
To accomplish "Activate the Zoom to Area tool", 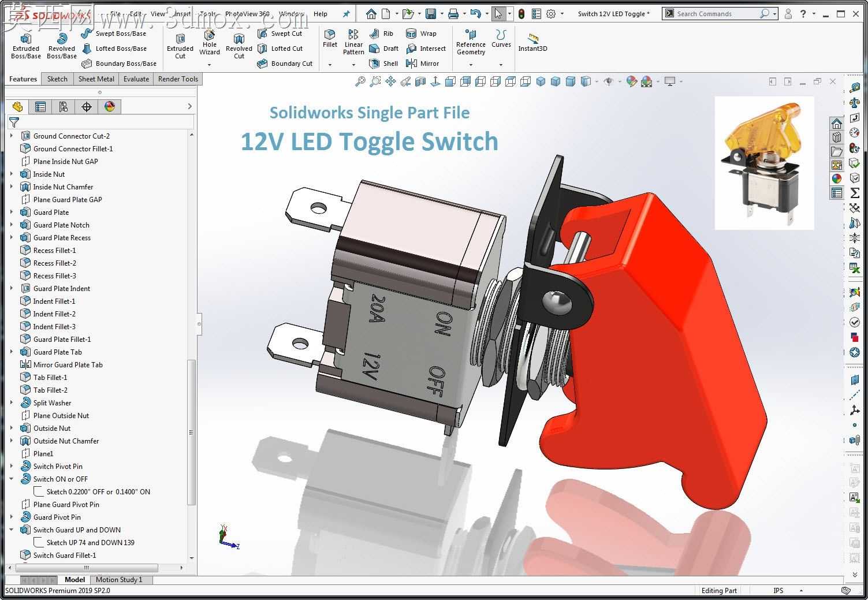I will (x=375, y=82).
